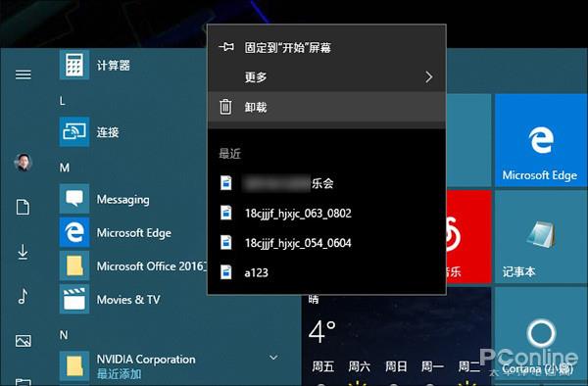Open the Microsoft Edge live tile
This screenshot has width=588, height=386.
click(542, 140)
